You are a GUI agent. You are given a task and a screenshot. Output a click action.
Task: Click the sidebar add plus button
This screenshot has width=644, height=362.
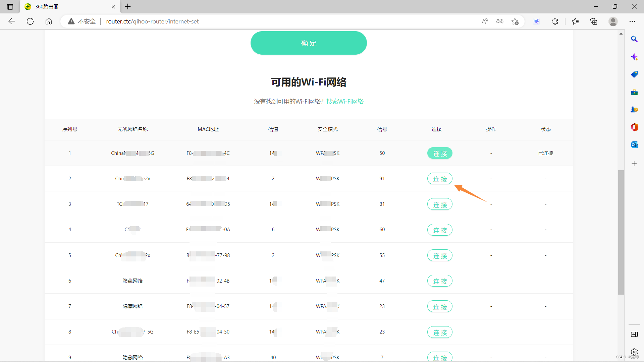[634, 164]
